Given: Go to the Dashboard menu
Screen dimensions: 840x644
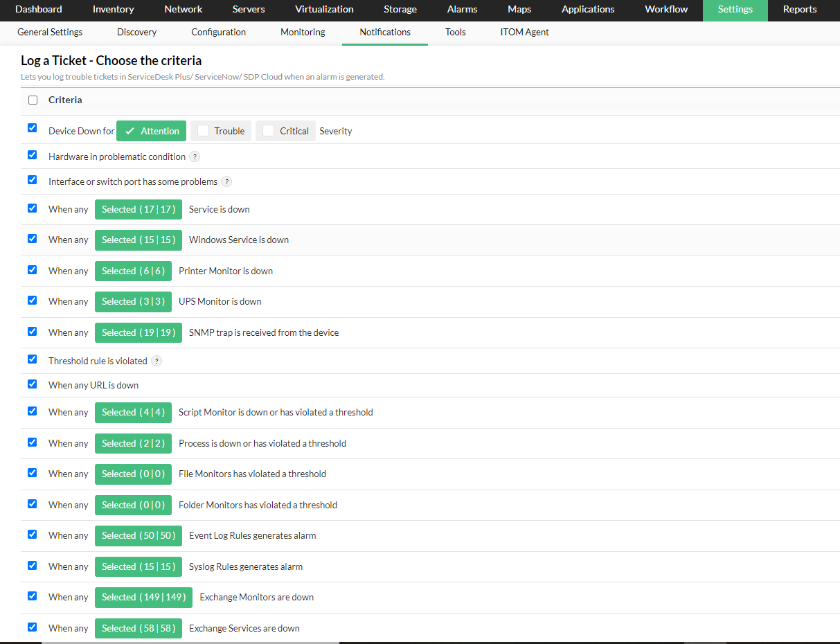Looking at the screenshot, I should click(39, 10).
